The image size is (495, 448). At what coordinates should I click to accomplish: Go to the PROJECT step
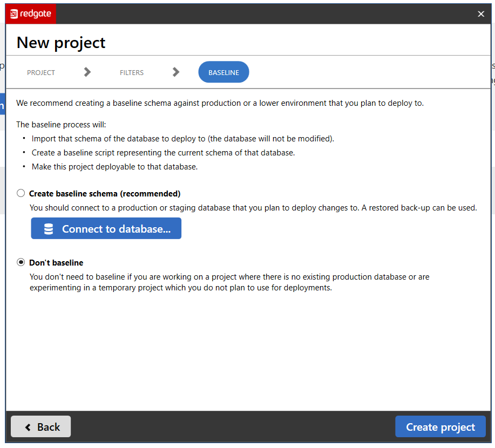point(41,72)
